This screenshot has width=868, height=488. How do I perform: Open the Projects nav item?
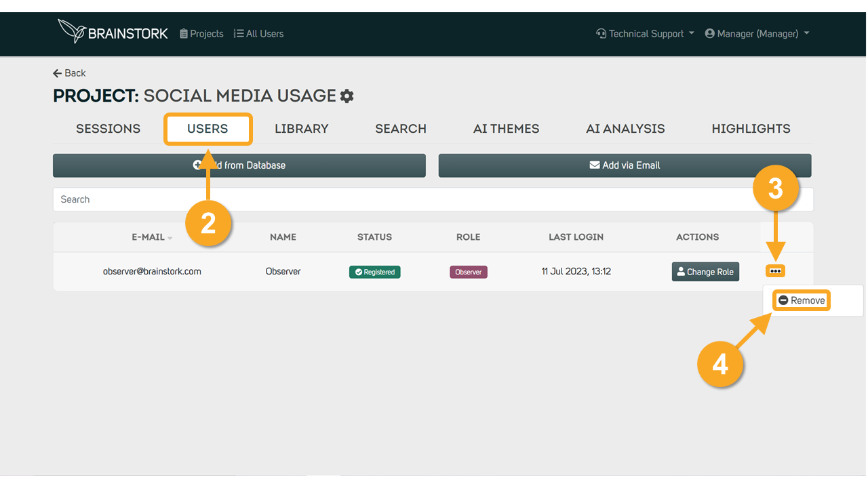point(201,33)
